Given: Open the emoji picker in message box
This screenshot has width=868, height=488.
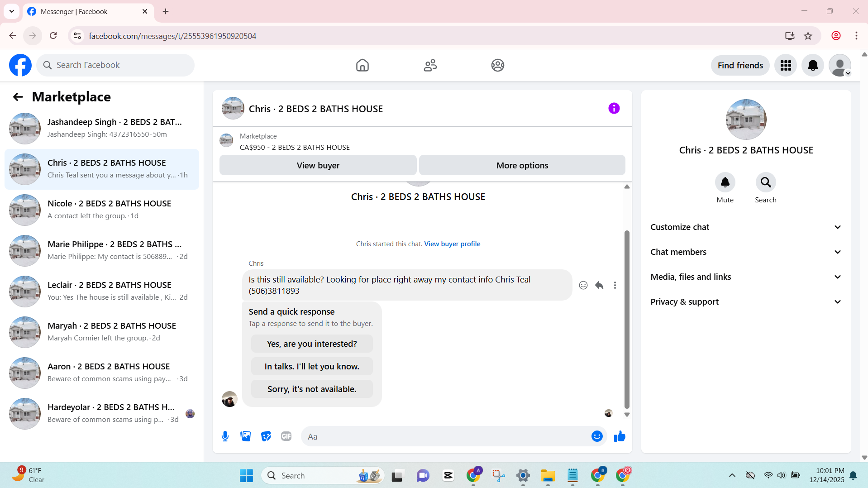Looking at the screenshot, I should click(597, 436).
